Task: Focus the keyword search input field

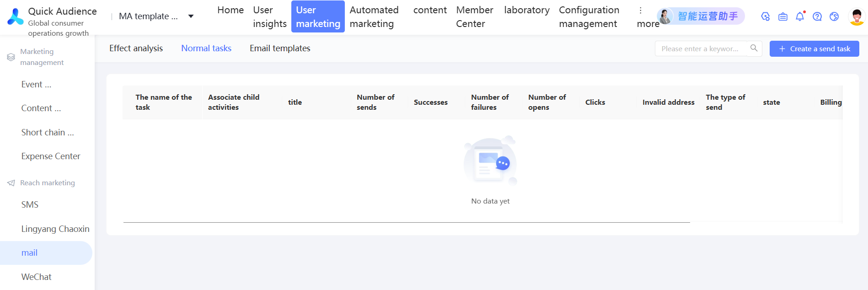Action: coord(700,48)
